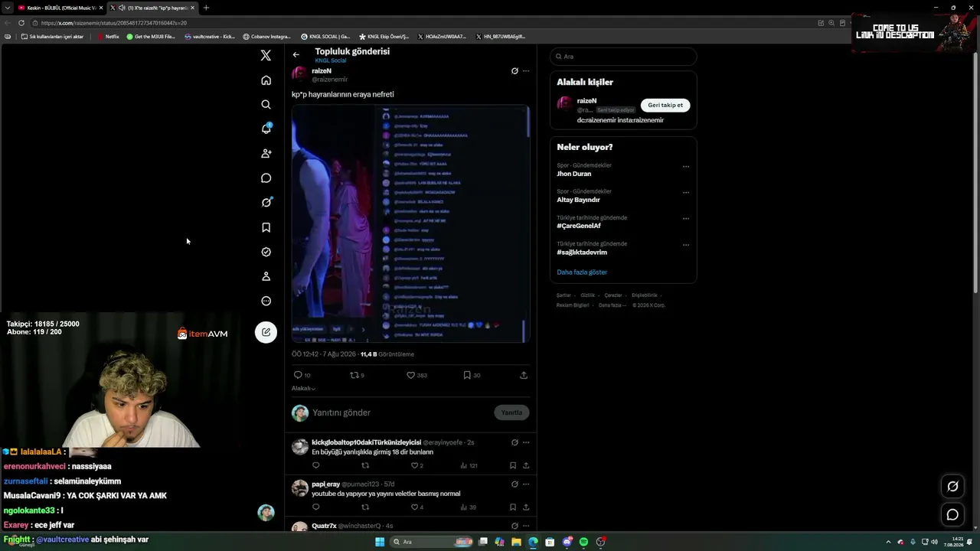Open the Cobanov Instagram bookmark

click(266, 36)
